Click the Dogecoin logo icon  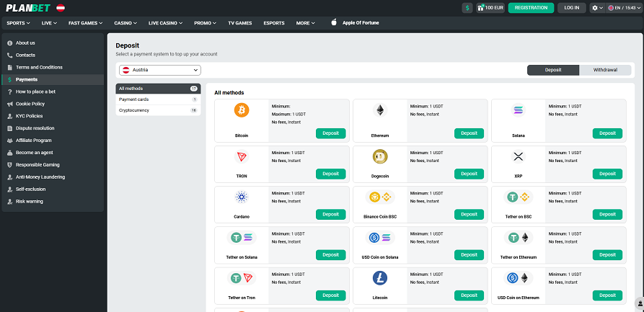coord(380,156)
